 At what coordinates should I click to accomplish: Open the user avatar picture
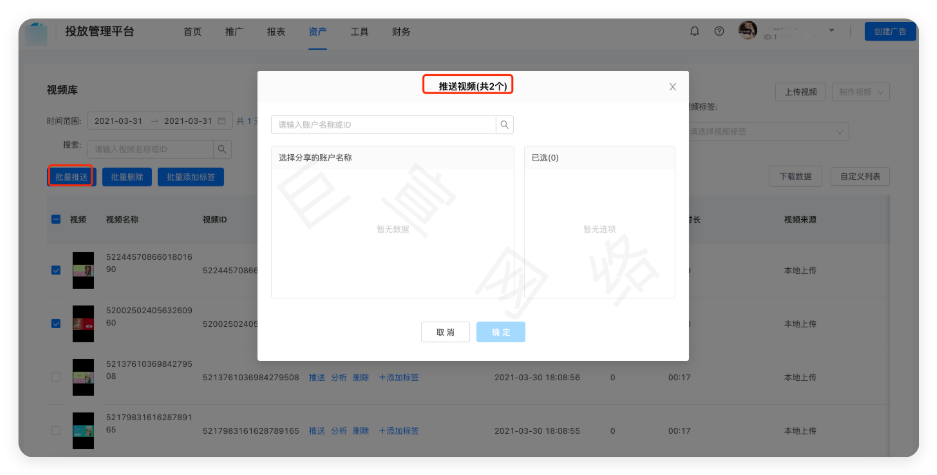pyautogui.click(x=748, y=30)
